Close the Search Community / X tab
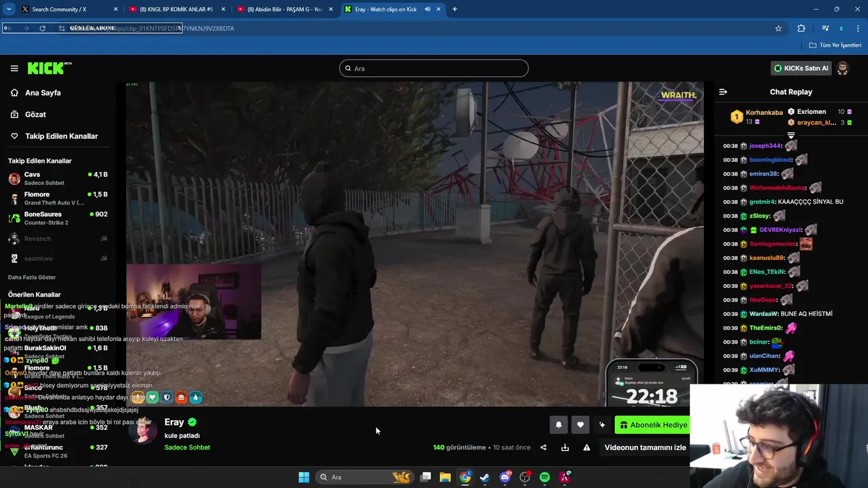Screen dimensions: 868x488 pos(115,9)
